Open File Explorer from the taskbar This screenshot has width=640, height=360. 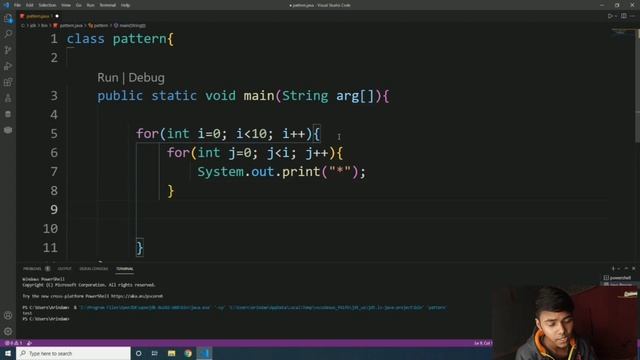pos(171,353)
